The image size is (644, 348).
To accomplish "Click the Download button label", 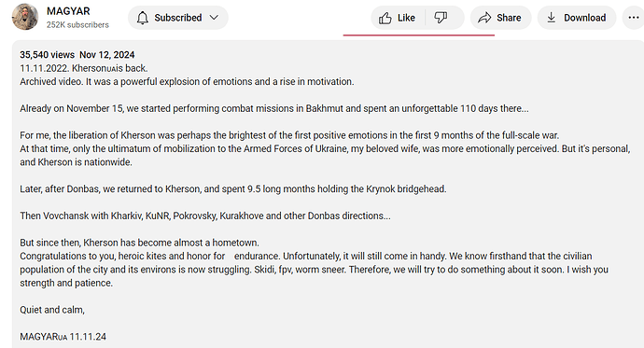I will 585,18.
